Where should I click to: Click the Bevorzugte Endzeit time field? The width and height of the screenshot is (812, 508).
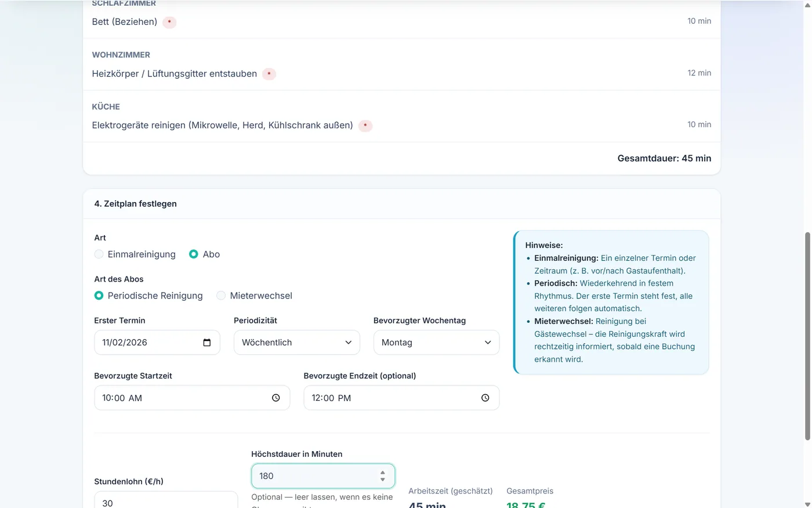401,398
